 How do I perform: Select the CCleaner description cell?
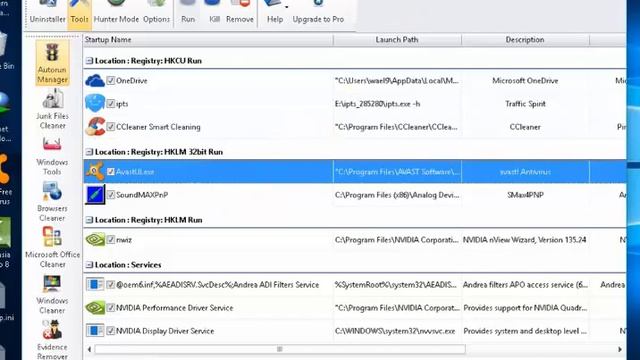click(x=525, y=127)
